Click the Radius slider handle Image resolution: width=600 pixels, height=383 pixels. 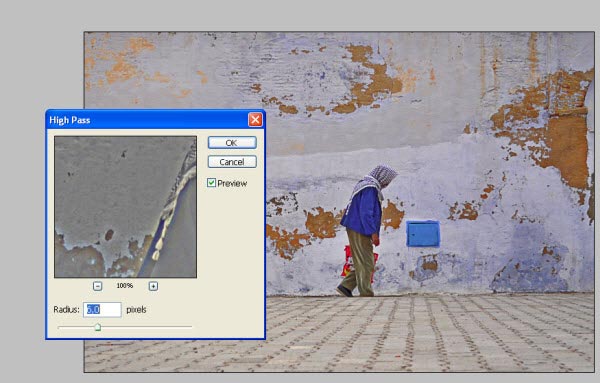pos(98,327)
